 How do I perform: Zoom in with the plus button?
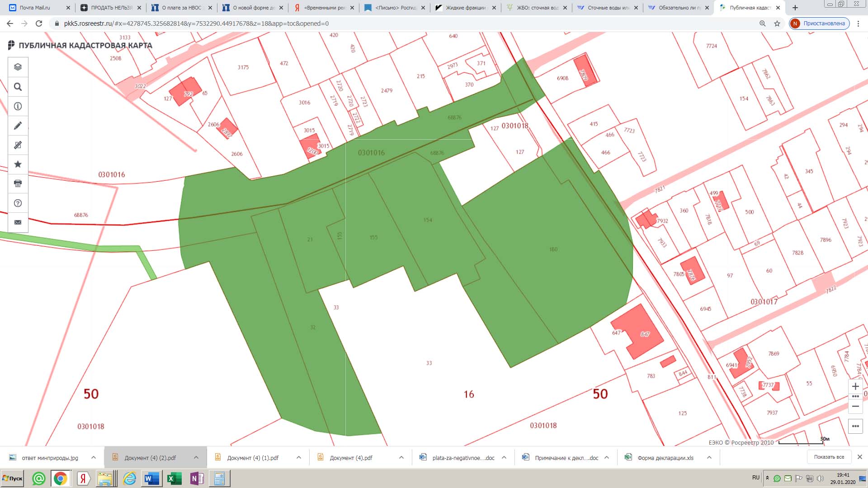coord(855,386)
